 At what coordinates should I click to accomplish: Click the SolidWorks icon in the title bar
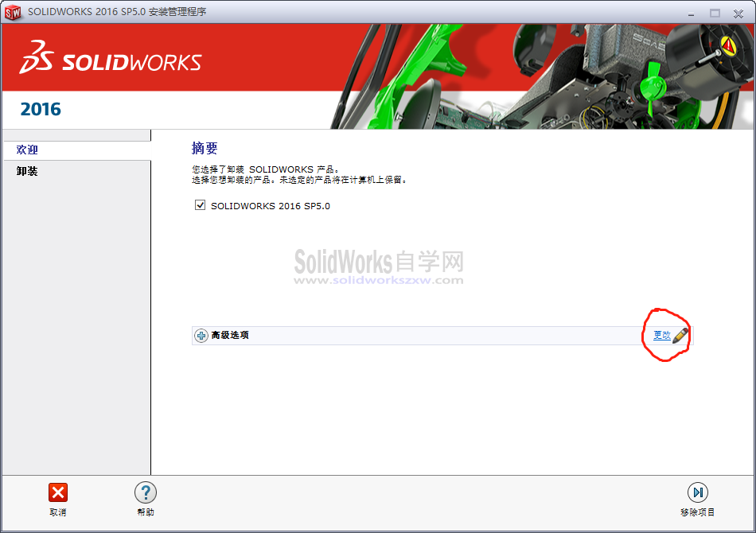pyautogui.click(x=13, y=12)
